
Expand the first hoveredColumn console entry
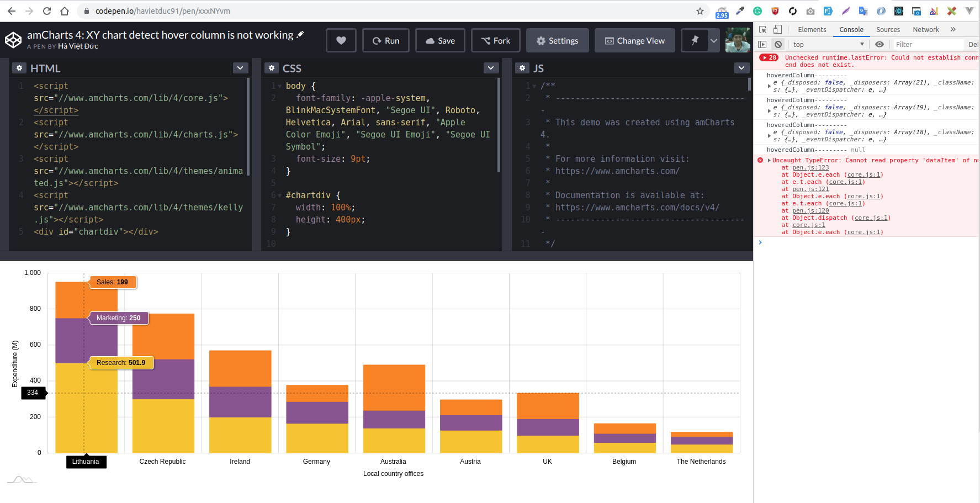click(769, 86)
